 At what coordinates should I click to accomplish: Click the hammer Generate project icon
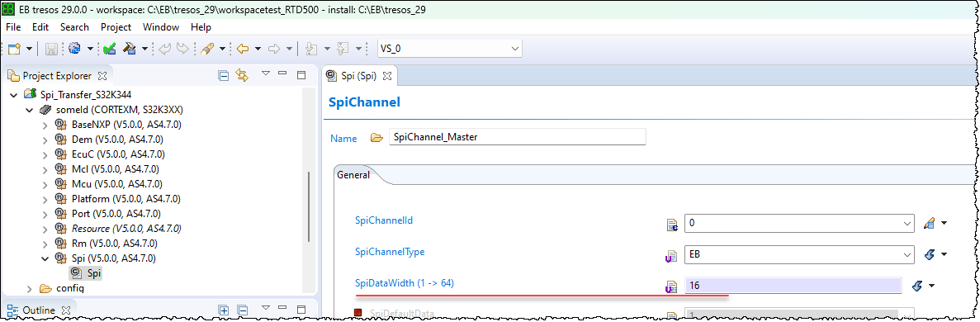pyautogui.click(x=130, y=49)
